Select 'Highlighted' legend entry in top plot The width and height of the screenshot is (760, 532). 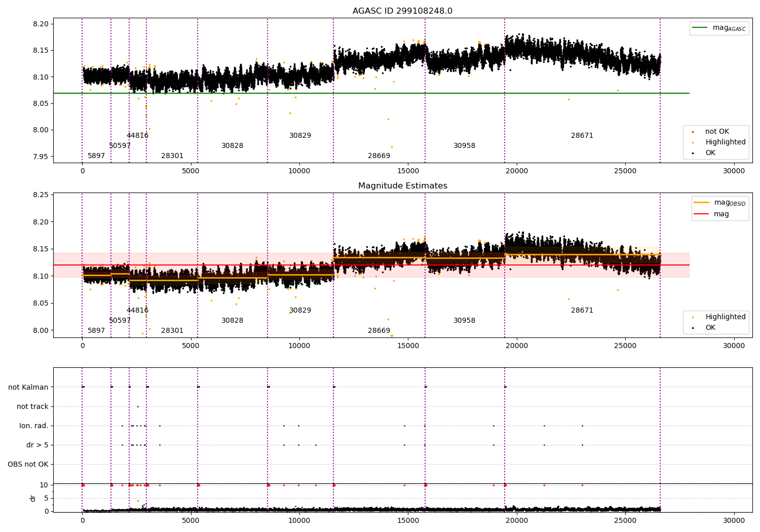click(725, 142)
